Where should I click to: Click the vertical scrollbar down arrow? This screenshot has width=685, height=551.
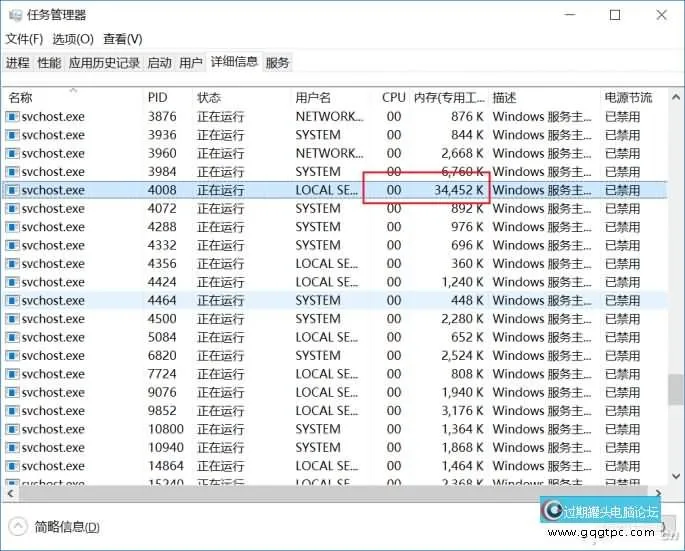pyautogui.click(x=676, y=476)
